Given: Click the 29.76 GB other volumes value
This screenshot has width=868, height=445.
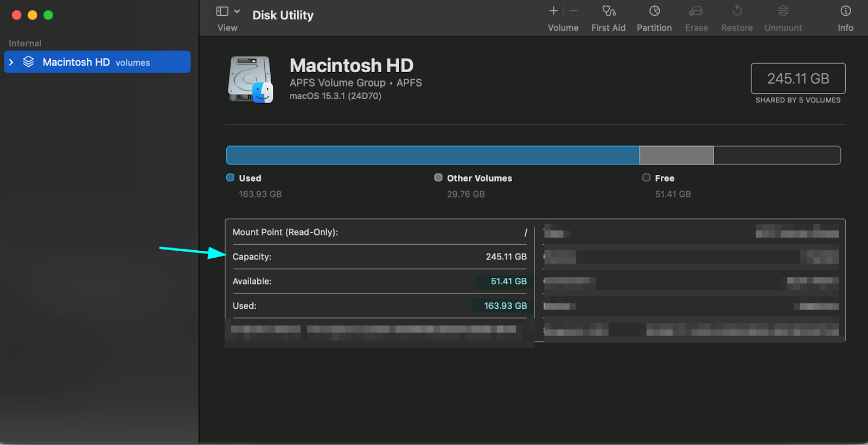Looking at the screenshot, I should click(x=466, y=194).
